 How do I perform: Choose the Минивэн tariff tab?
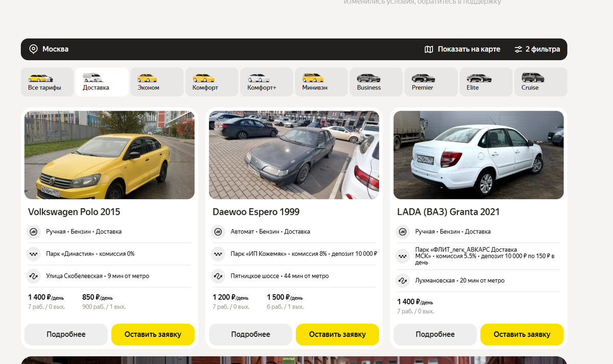pyautogui.click(x=321, y=82)
